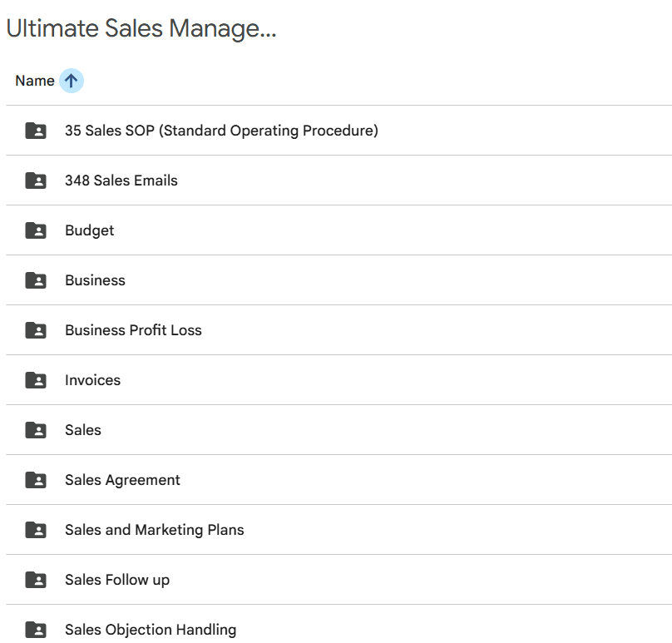Click the 35 Sales SOP folder icon
Viewport: 672px width, 643px height.
pos(36,131)
